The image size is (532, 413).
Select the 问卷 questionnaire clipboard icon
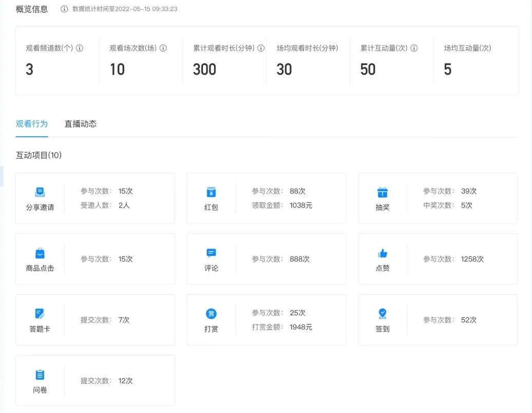coord(40,374)
